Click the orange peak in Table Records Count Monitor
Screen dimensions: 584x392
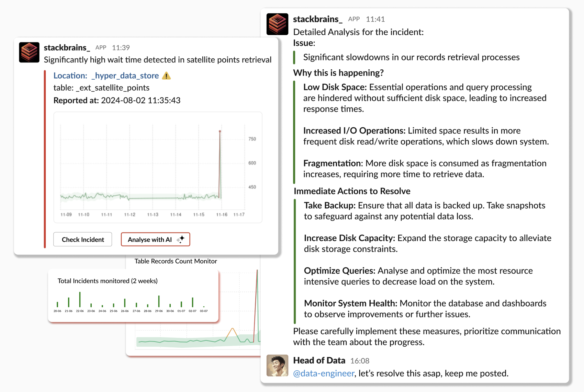pos(233,329)
